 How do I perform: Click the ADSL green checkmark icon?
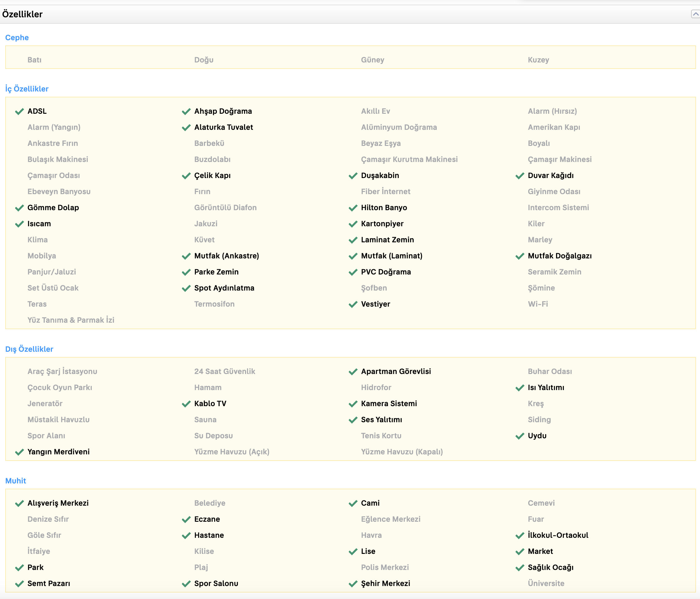coord(19,112)
